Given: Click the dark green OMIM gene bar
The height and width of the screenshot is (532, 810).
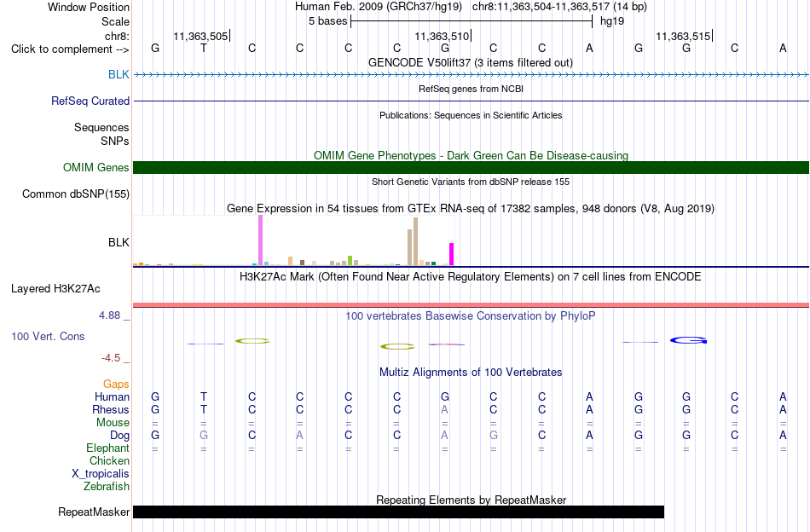Looking at the screenshot, I should click(x=471, y=167).
